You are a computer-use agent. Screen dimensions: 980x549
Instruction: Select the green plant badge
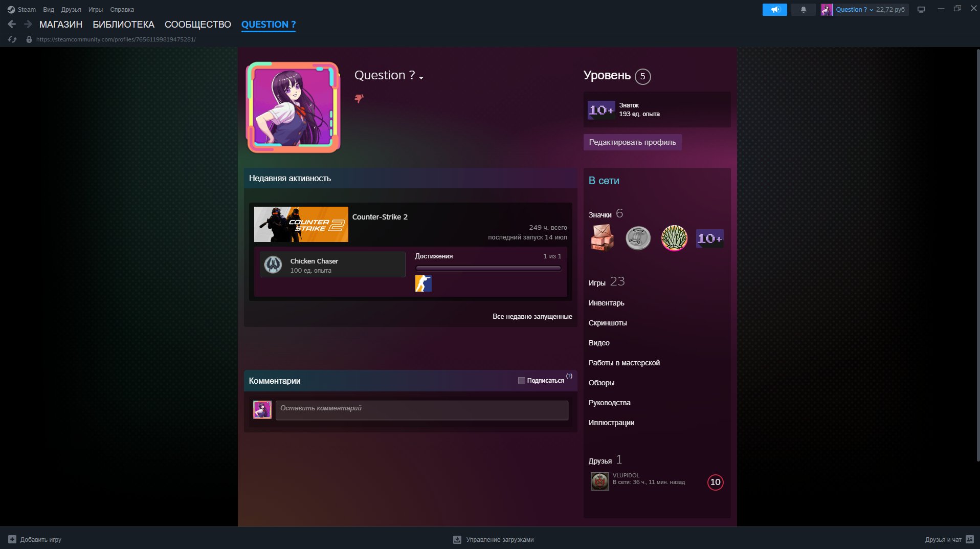click(674, 238)
